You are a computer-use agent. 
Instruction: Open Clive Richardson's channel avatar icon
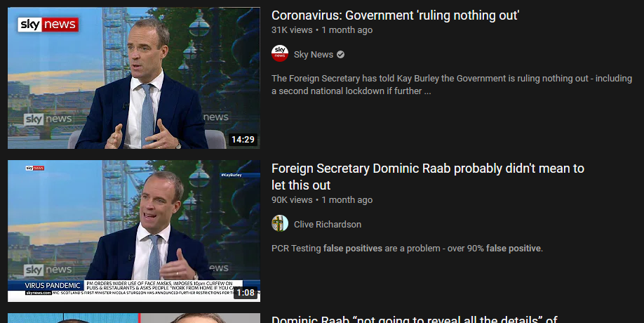280,223
